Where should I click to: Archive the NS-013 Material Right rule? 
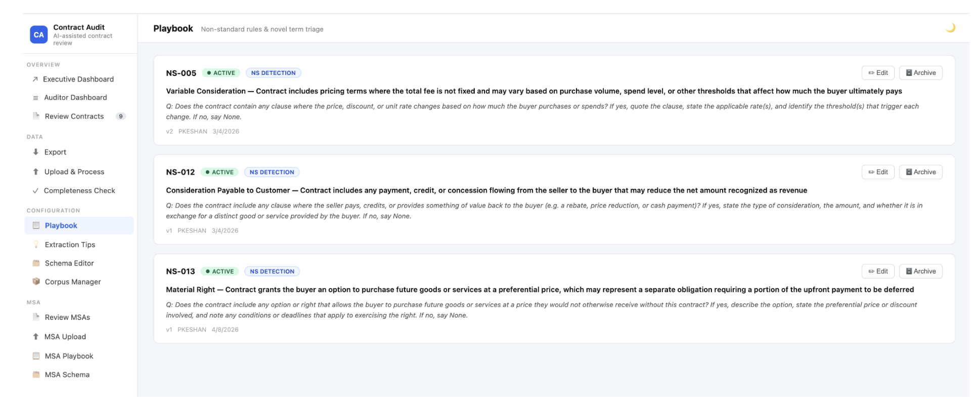tap(920, 271)
